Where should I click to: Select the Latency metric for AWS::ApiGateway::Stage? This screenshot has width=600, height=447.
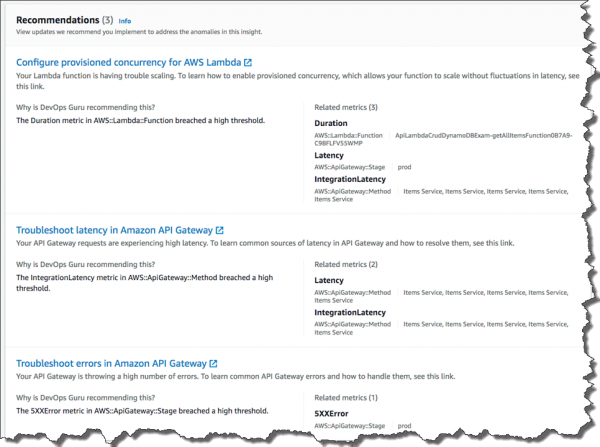[x=329, y=155]
